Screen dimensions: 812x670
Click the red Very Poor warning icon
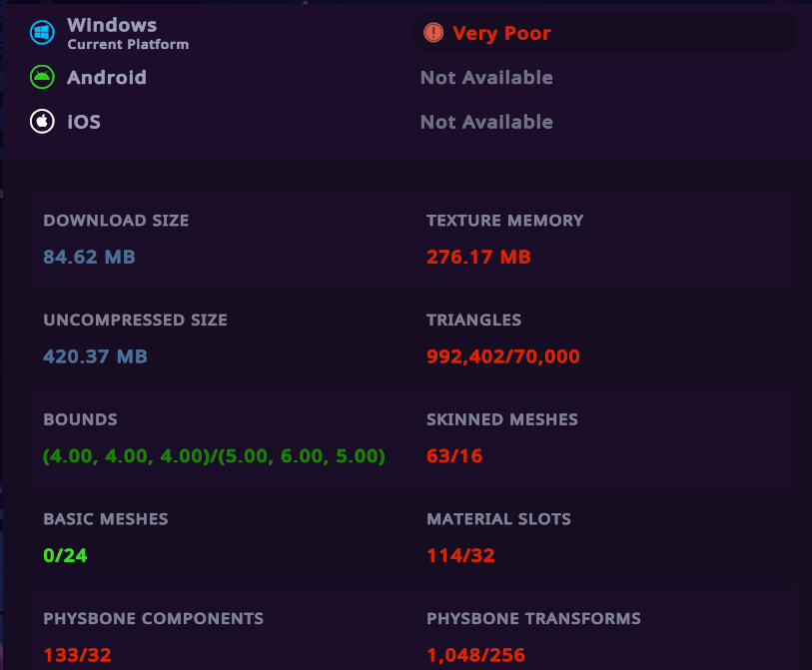433,33
